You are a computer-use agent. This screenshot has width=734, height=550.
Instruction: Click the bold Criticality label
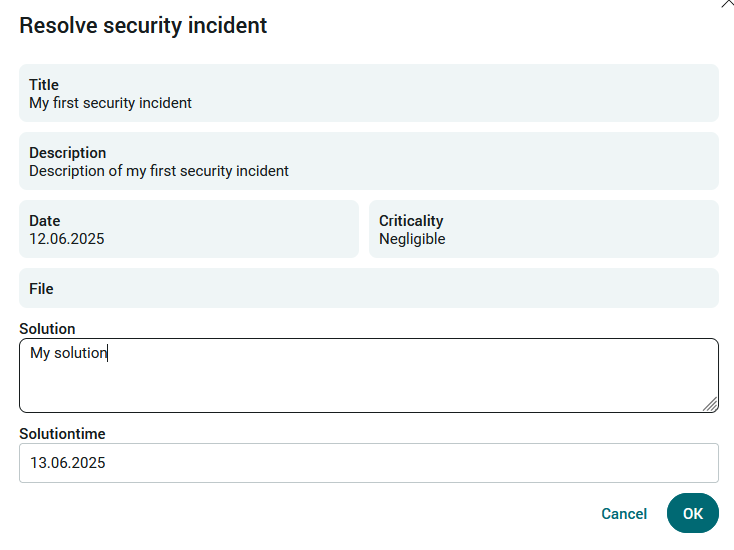click(411, 221)
